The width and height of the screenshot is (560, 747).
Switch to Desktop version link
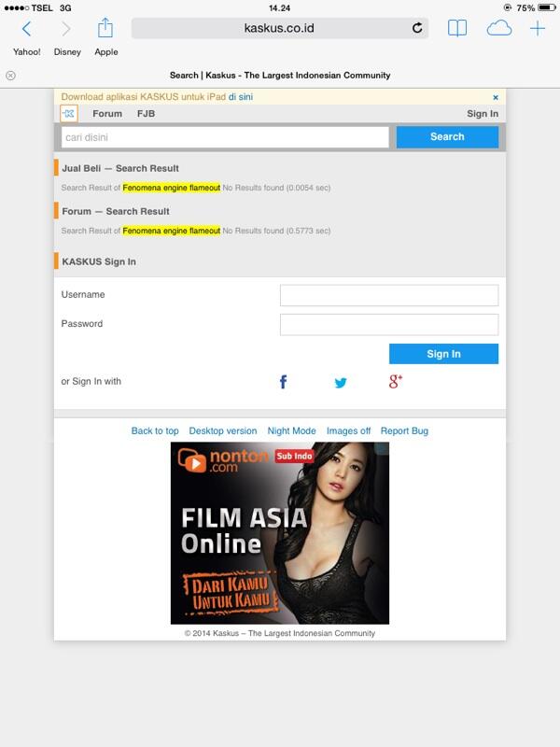click(x=223, y=430)
